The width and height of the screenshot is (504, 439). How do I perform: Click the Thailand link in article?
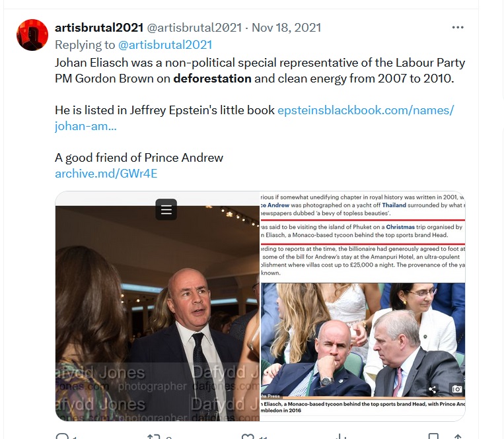click(x=394, y=205)
